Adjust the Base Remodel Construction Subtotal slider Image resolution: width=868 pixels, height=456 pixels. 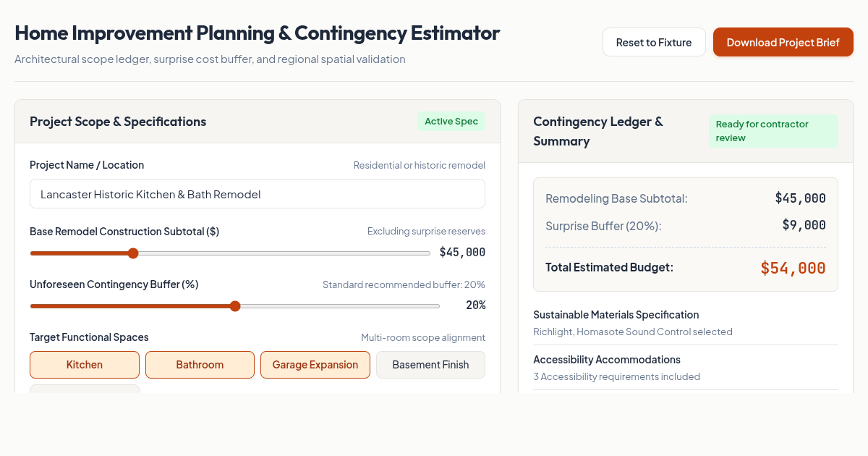coord(230,253)
